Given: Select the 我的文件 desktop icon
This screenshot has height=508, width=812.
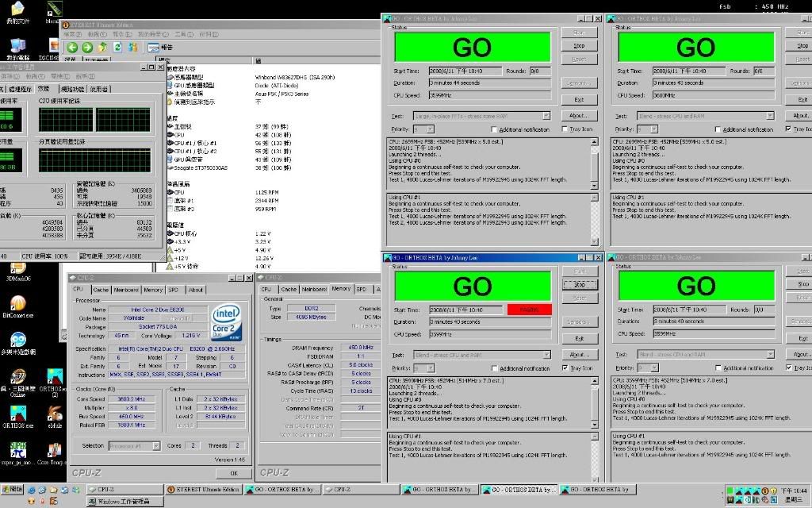Looking at the screenshot, I should pos(17,13).
